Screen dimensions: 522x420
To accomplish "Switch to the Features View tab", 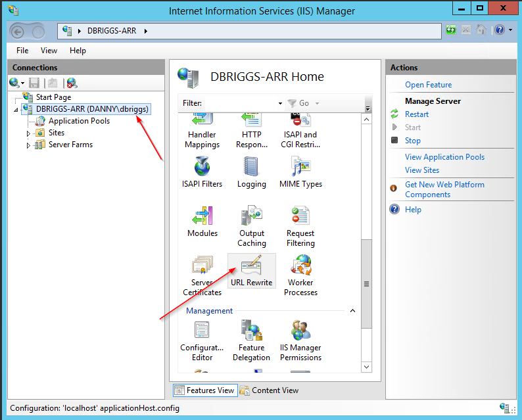I will (205, 390).
